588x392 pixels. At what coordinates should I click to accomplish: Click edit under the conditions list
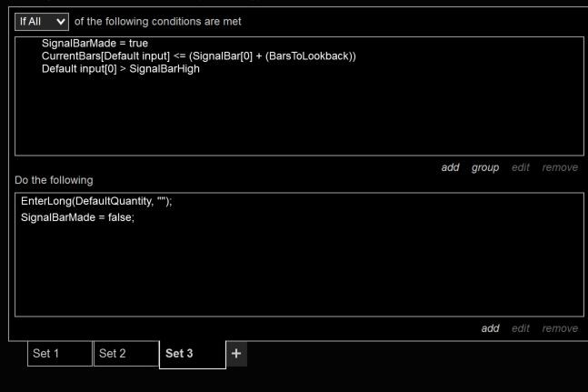(521, 167)
